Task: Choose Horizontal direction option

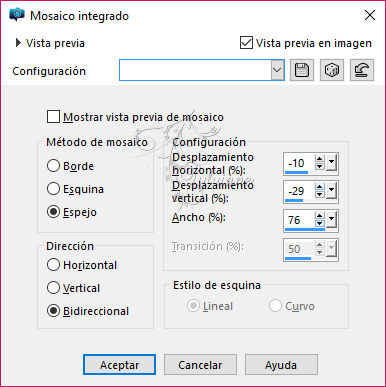Action: (53, 265)
